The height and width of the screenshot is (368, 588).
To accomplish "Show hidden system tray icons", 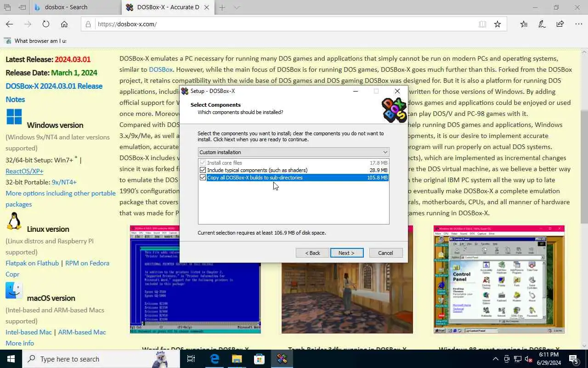I will 495,359.
